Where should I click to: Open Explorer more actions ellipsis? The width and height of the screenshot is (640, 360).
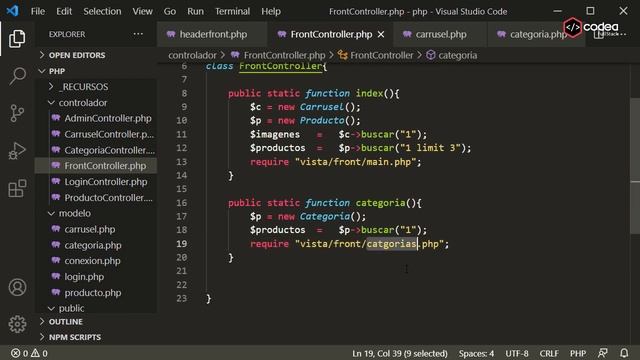coord(138,34)
